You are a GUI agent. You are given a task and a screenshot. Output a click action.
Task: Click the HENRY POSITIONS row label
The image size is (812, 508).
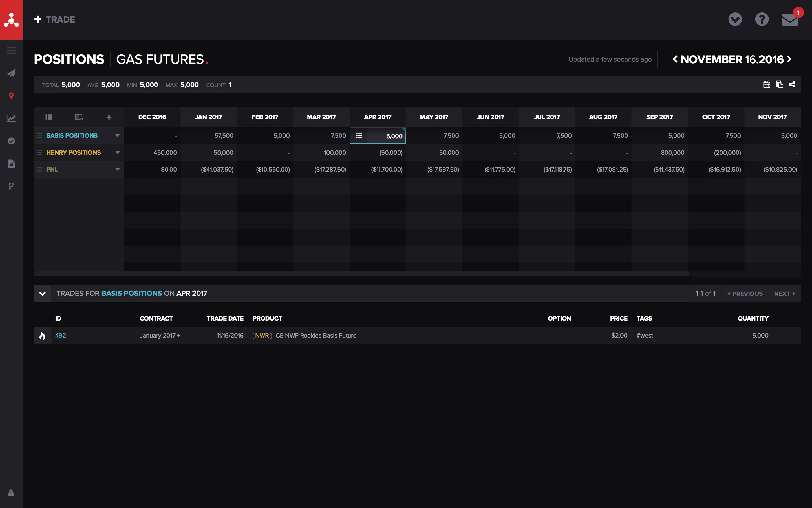74,152
